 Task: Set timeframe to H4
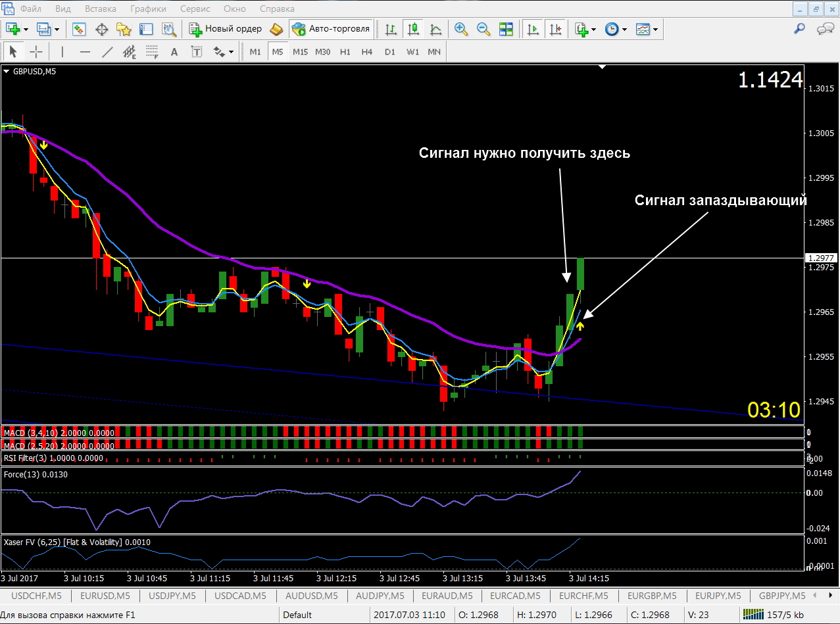pyautogui.click(x=367, y=52)
